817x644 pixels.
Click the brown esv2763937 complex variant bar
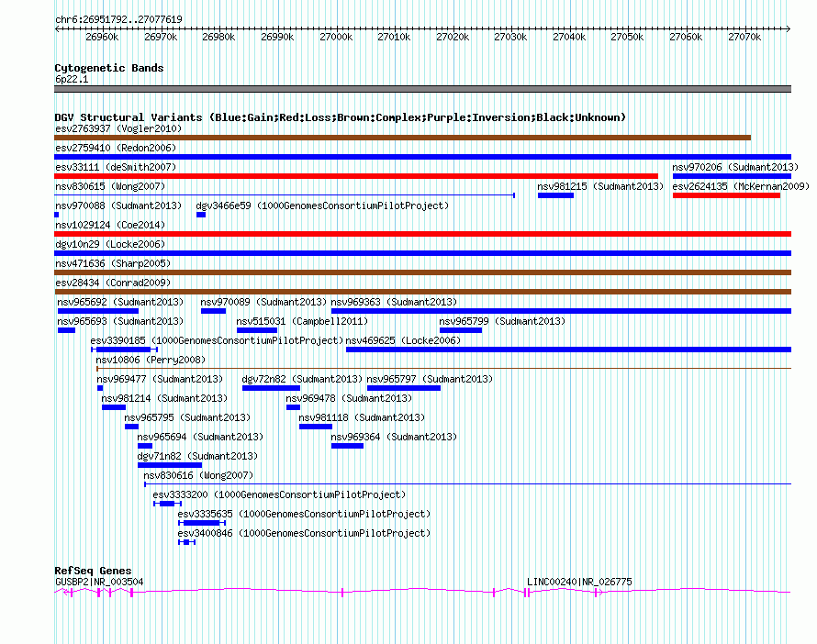pos(402,138)
